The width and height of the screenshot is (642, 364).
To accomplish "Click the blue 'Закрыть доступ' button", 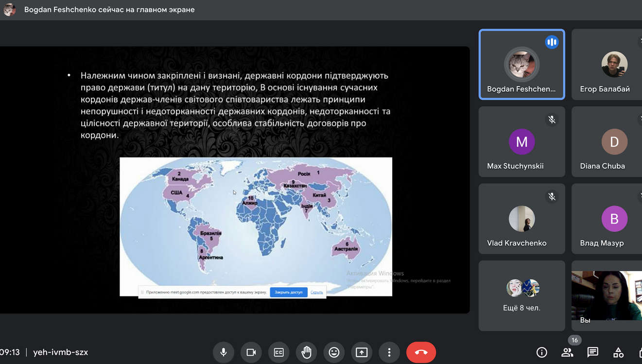I will click(x=289, y=292).
